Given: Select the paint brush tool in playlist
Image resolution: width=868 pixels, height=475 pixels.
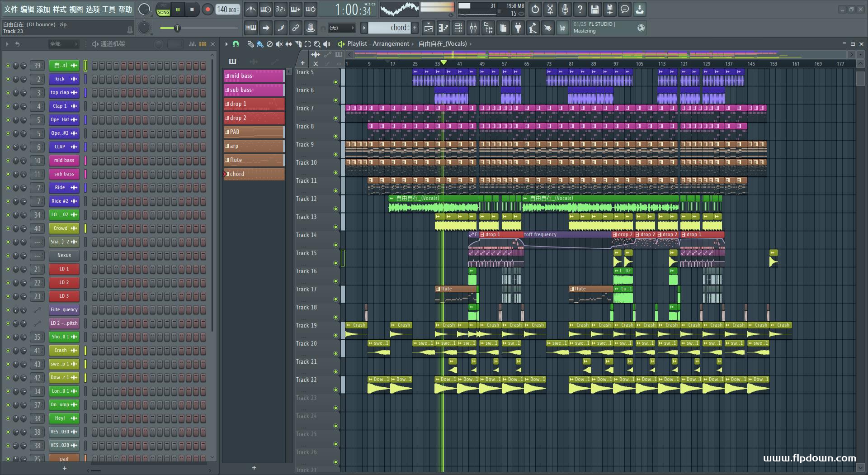Looking at the screenshot, I should click(x=259, y=44).
